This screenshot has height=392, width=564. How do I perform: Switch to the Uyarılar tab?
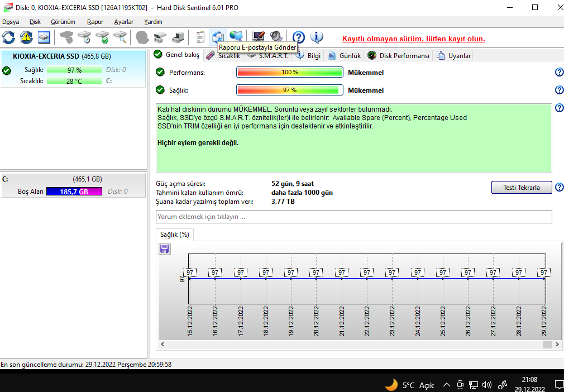(x=453, y=56)
